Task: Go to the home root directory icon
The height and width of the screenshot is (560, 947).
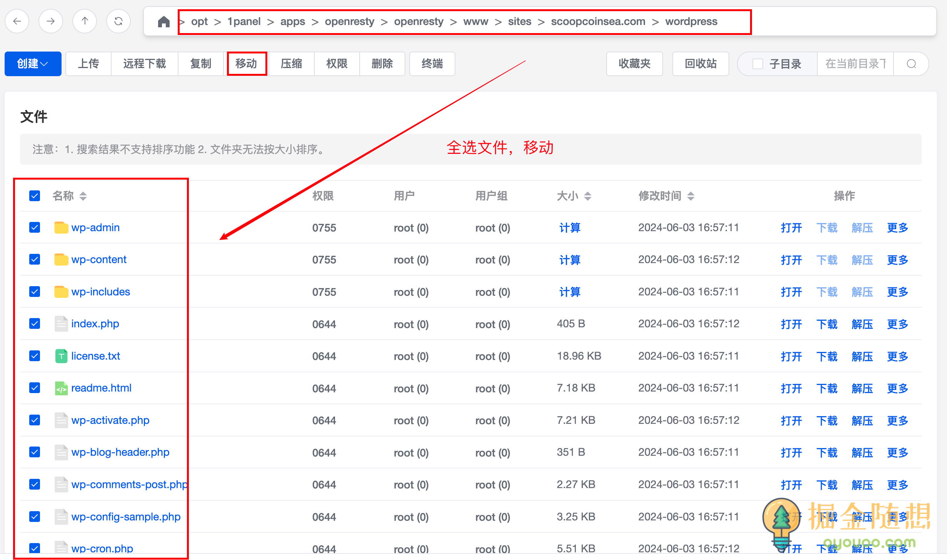Action: 163,22
